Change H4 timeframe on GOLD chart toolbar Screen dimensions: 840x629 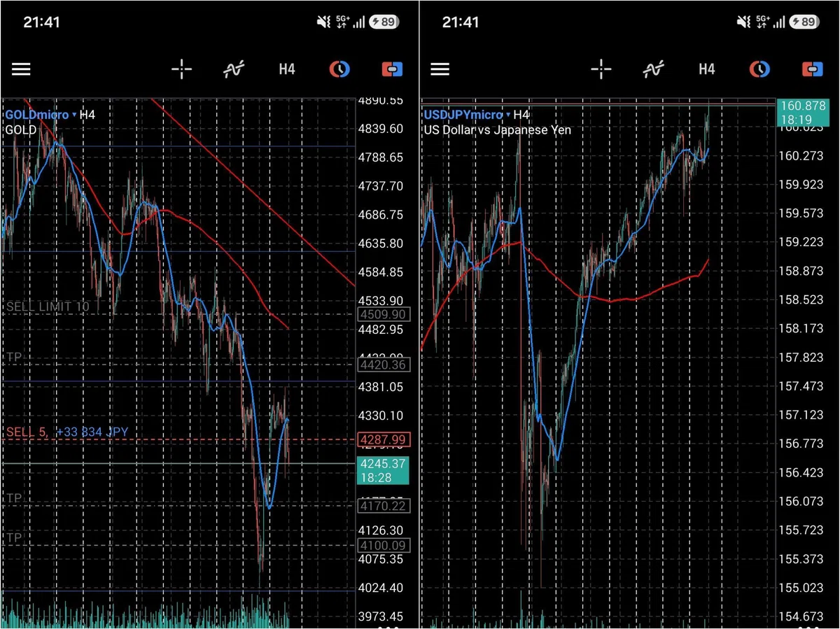(x=287, y=69)
